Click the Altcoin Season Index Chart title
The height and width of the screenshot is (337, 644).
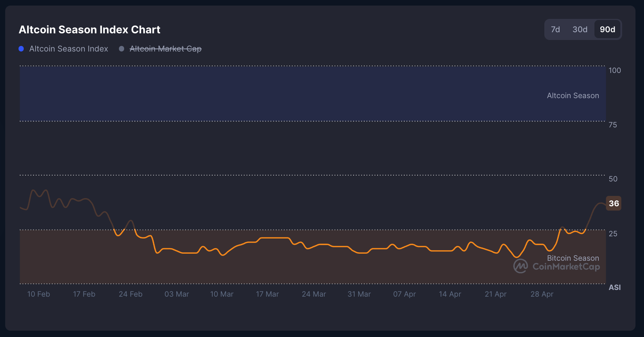[x=89, y=29]
